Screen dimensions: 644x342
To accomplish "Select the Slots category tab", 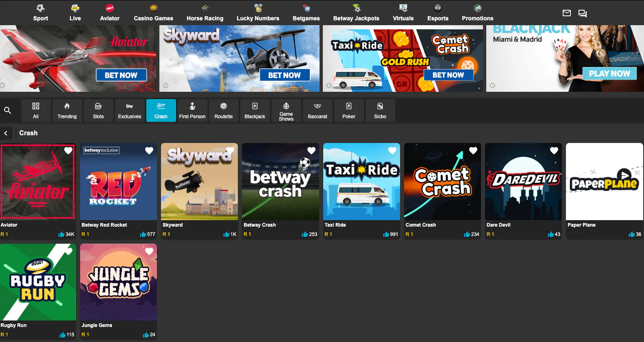I will 98,110.
